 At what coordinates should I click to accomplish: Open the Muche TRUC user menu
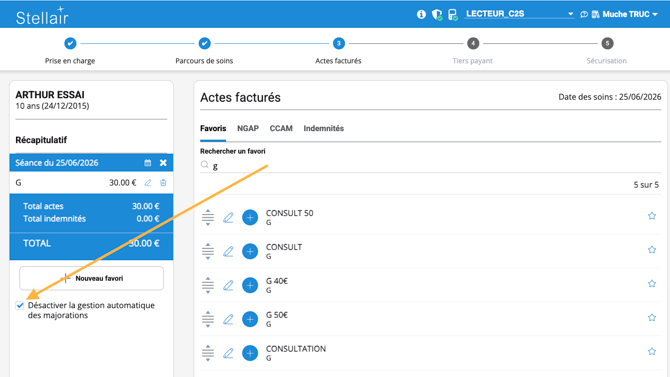[x=624, y=14]
